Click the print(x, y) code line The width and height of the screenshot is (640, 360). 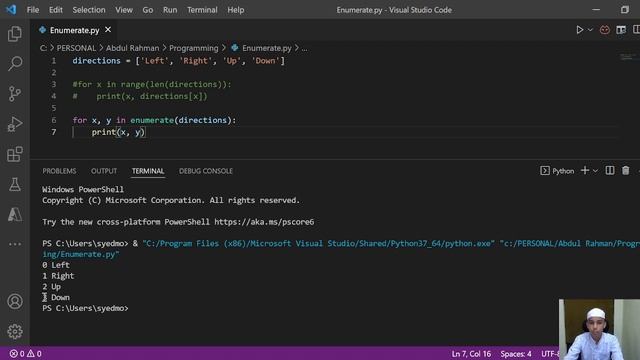(x=118, y=132)
